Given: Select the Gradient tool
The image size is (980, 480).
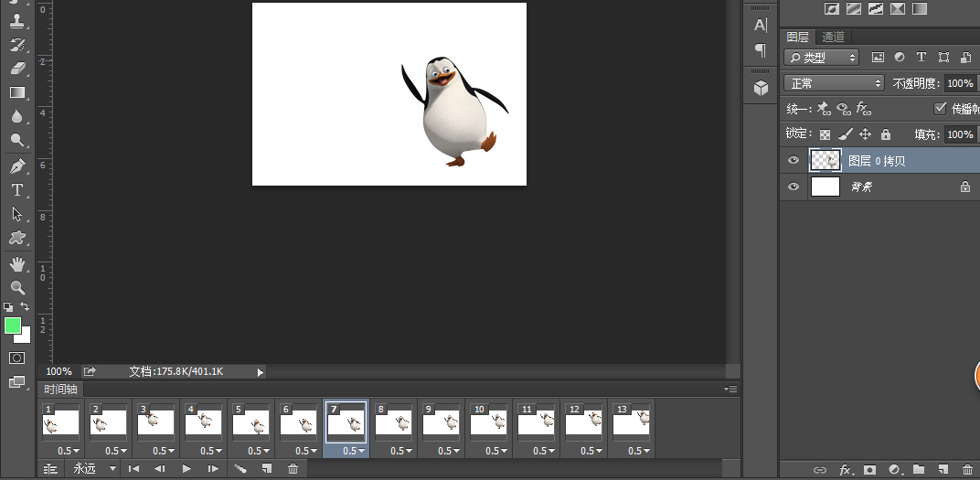Looking at the screenshot, I should [17, 92].
